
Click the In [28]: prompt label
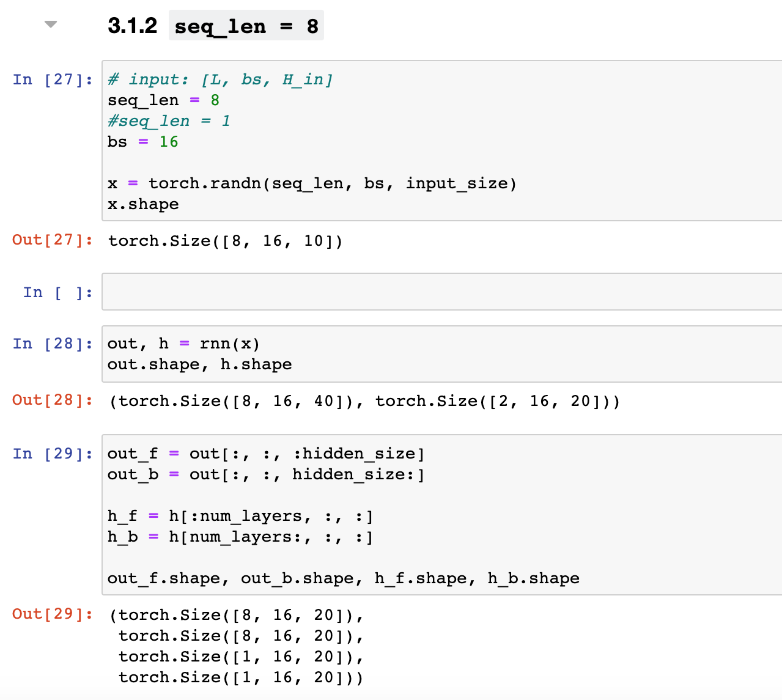tap(53, 344)
